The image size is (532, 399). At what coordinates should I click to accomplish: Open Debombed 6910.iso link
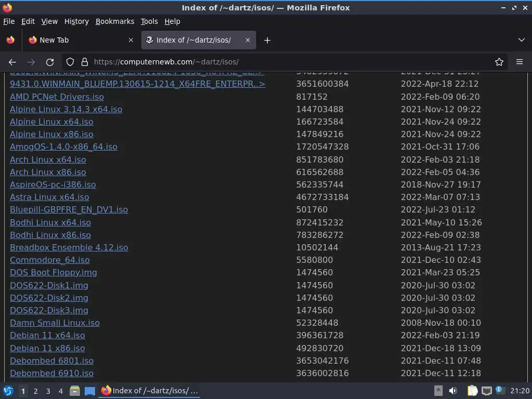tap(51, 374)
